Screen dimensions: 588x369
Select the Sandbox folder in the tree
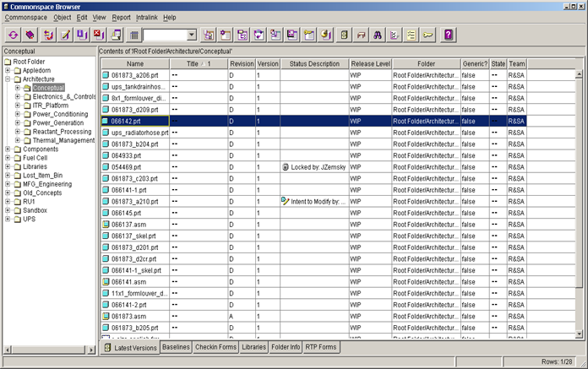[35, 210]
